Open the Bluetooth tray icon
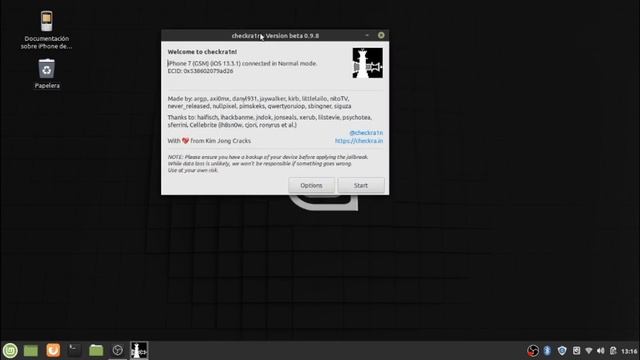The height and width of the screenshot is (360, 640). tap(547, 351)
